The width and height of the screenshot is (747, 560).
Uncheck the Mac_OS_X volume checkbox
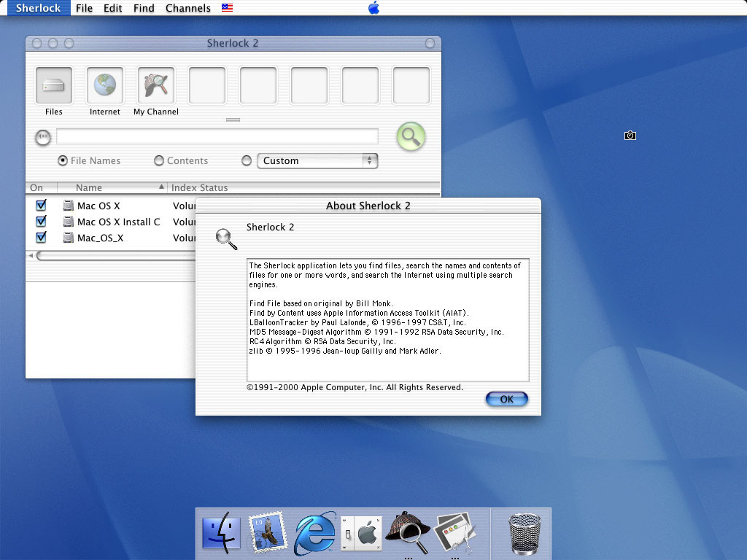point(41,237)
